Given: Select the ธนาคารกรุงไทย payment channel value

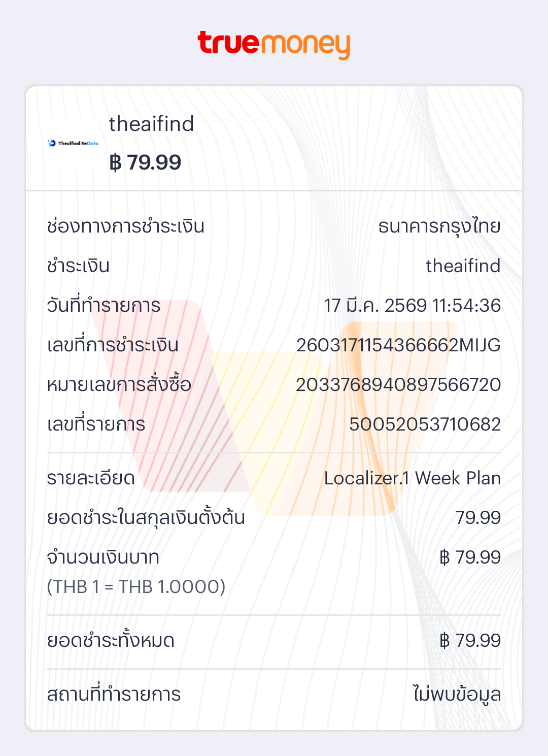Looking at the screenshot, I should [439, 226].
